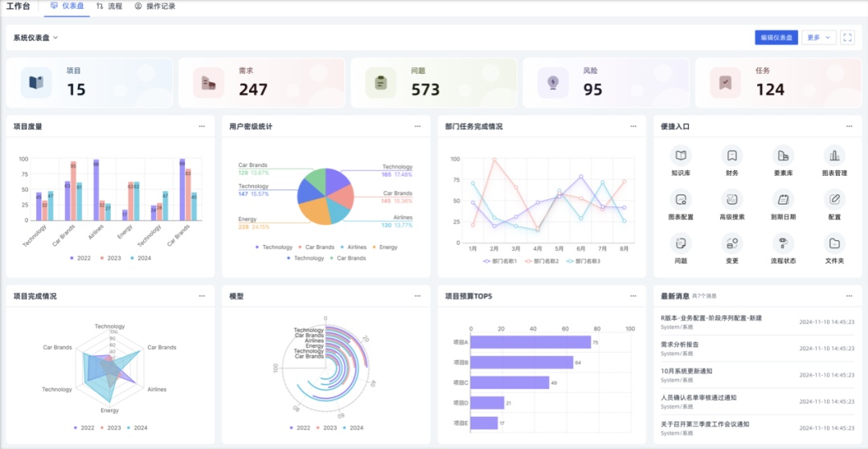Toggle 部门名称2 line in chart legend

(x=542, y=261)
